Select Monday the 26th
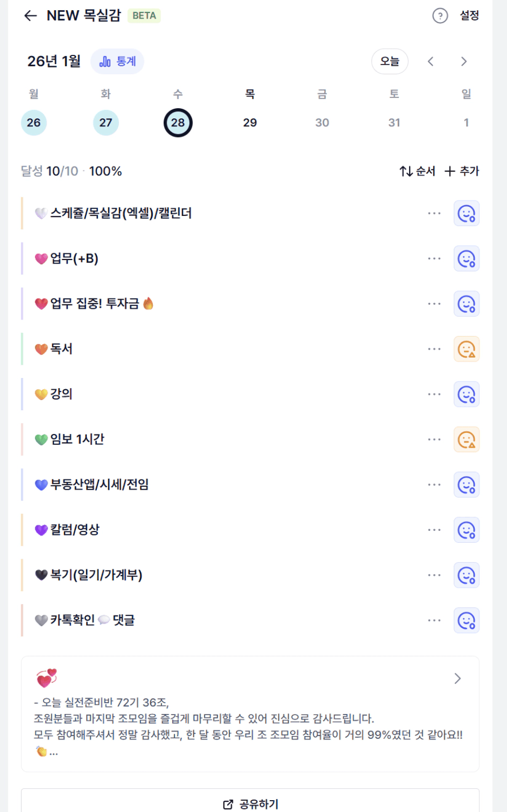Image resolution: width=507 pixels, height=812 pixels. 34,122
